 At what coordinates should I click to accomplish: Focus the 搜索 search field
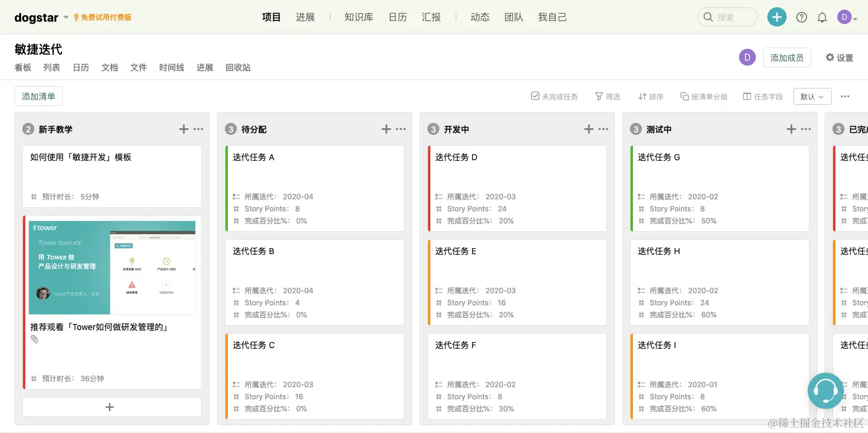point(728,17)
